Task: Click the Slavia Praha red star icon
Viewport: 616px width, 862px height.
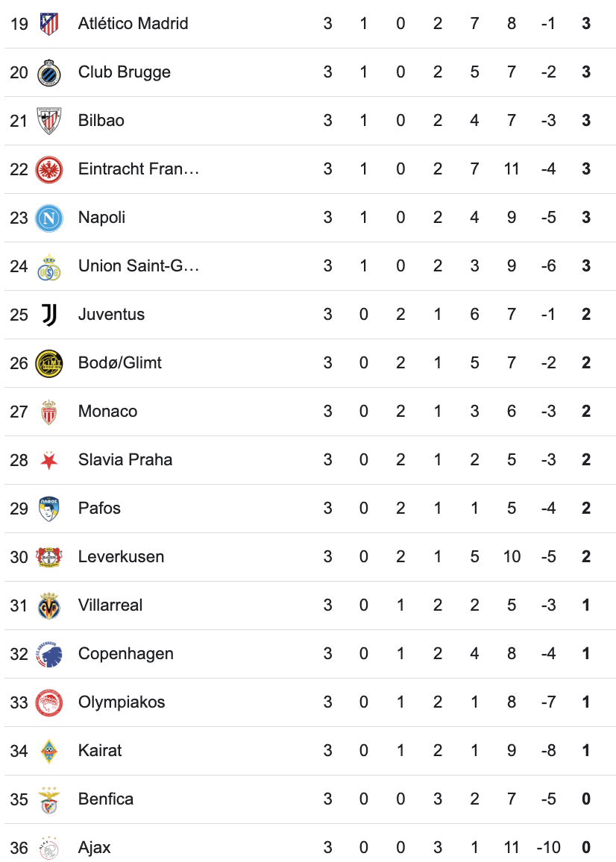Action: (48, 460)
